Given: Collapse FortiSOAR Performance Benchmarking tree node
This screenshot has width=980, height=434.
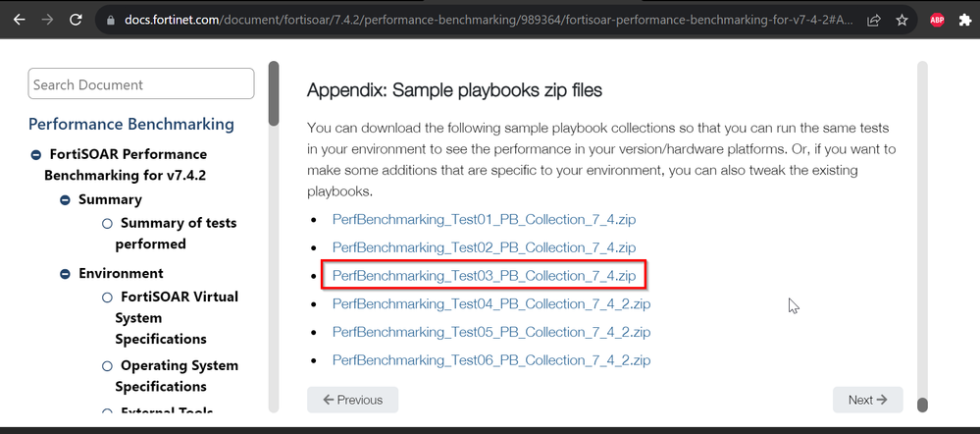Looking at the screenshot, I should point(36,154).
